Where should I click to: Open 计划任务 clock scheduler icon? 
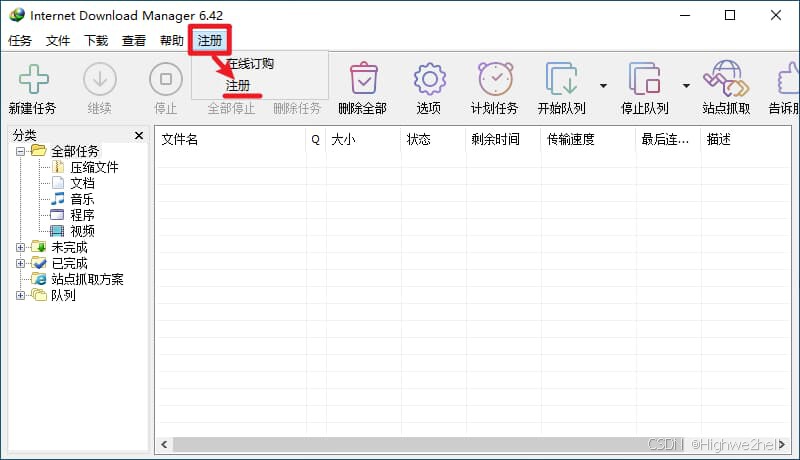[494, 78]
